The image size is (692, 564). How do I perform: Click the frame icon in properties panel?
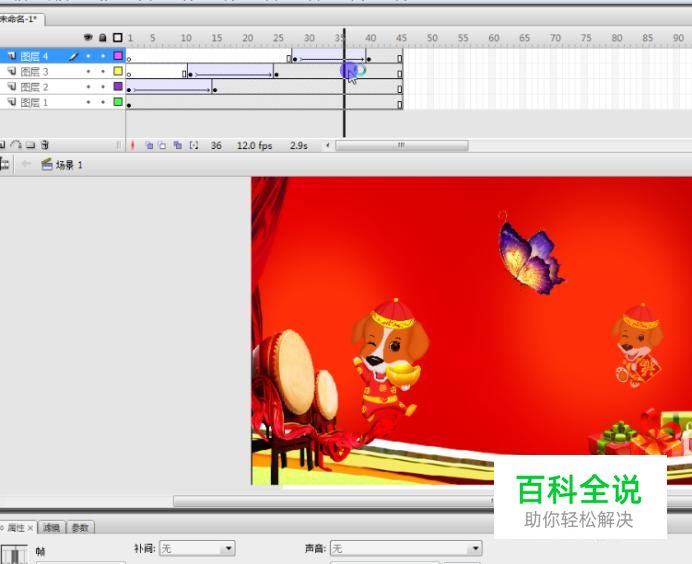tap(15, 554)
